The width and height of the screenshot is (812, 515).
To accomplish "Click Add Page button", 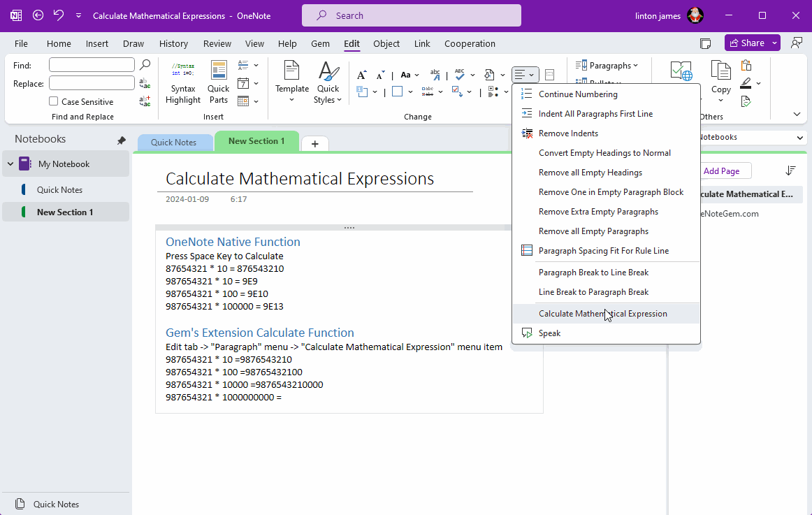I will click(x=721, y=171).
